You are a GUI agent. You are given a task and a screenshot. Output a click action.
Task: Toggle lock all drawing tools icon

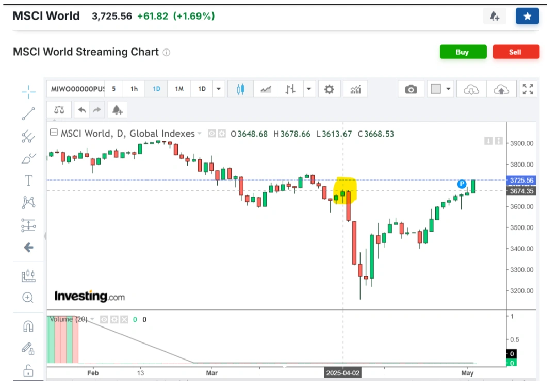[28, 371]
